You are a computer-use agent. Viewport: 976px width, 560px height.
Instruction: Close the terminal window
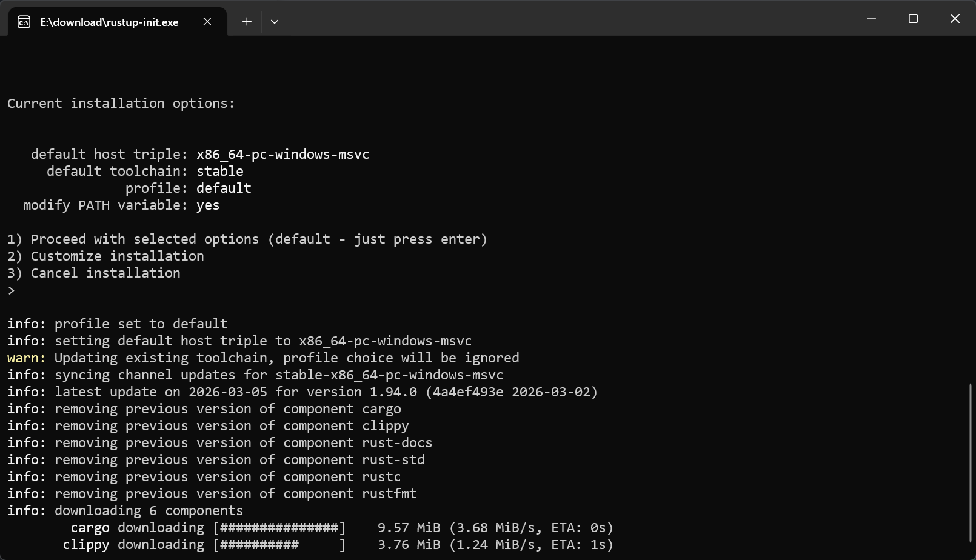click(955, 19)
